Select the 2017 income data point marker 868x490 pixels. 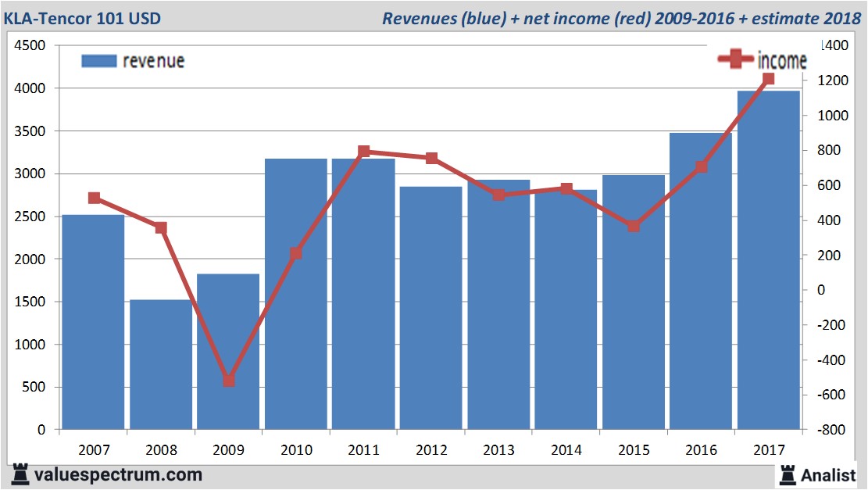coord(768,78)
